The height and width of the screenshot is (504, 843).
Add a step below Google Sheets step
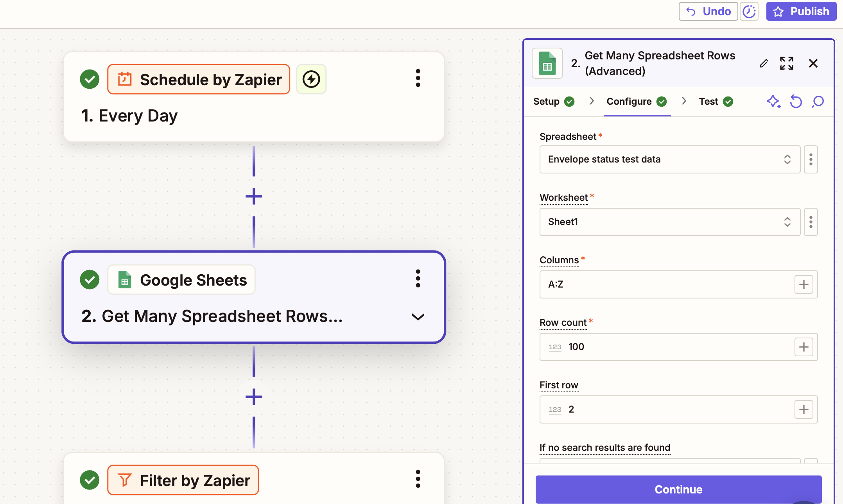point(254,397)
